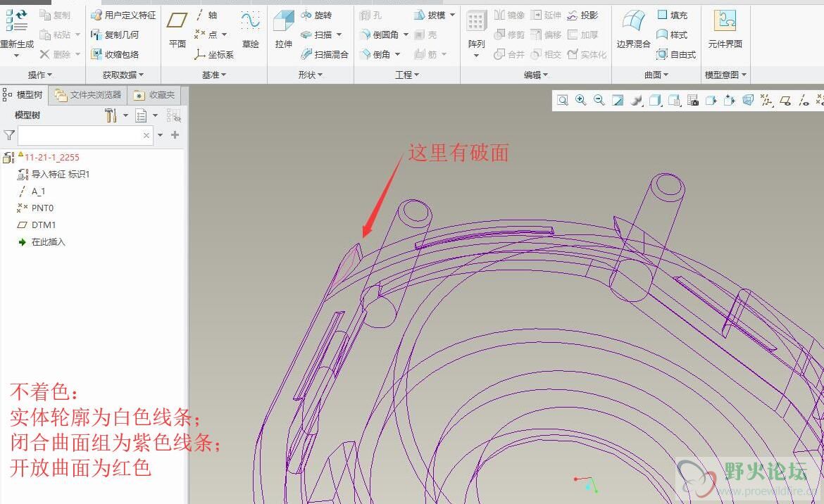
Task: Open the View Manager camera-table icon
Action: click(x=692, y=100)
